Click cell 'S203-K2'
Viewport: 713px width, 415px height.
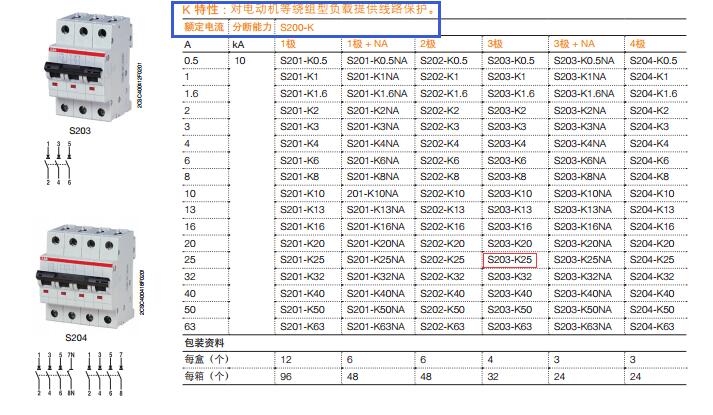pyautogui.click(x=507, y=110)
